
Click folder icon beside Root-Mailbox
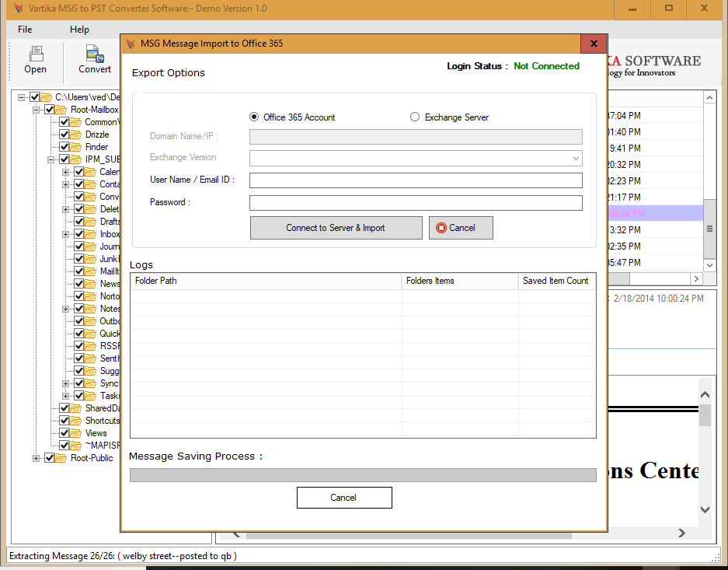point(61,110)
